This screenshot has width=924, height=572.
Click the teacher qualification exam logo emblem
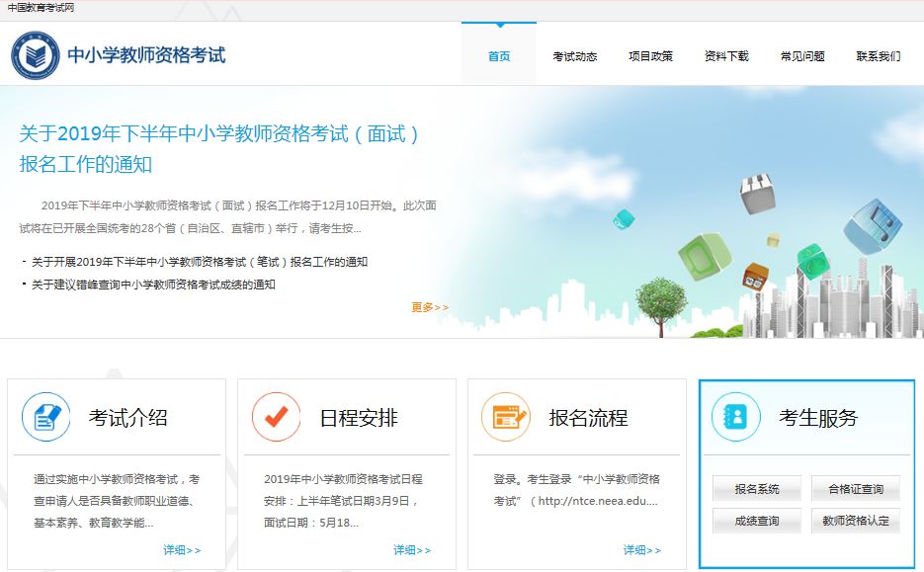36,56
